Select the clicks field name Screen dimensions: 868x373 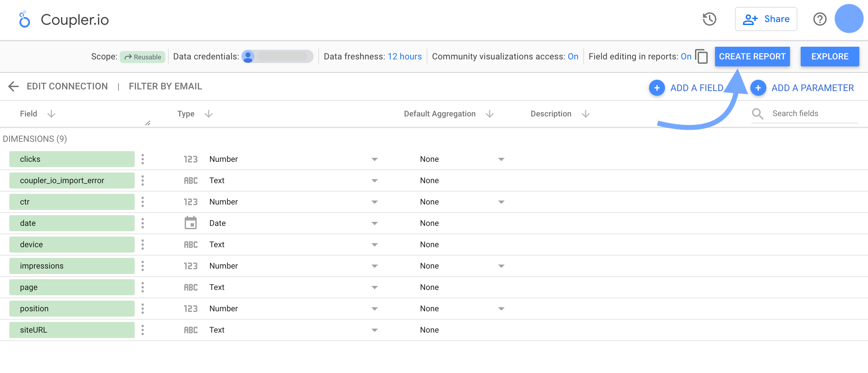[x=72, y=159]
